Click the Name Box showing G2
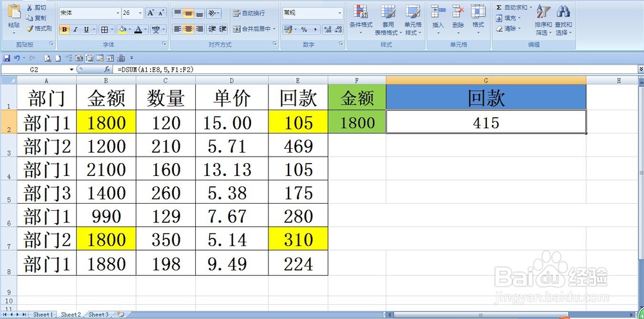 (x=35, y=70)
